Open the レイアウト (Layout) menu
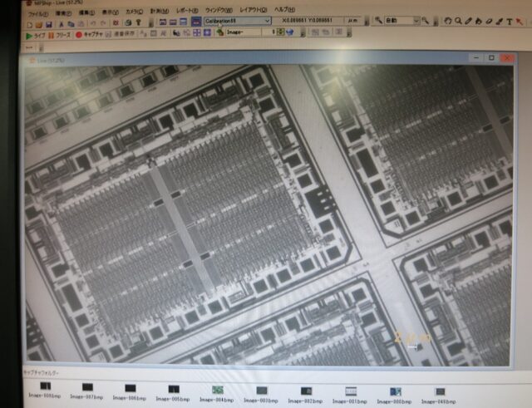This screenshot has width=532, height=408. 254,9
